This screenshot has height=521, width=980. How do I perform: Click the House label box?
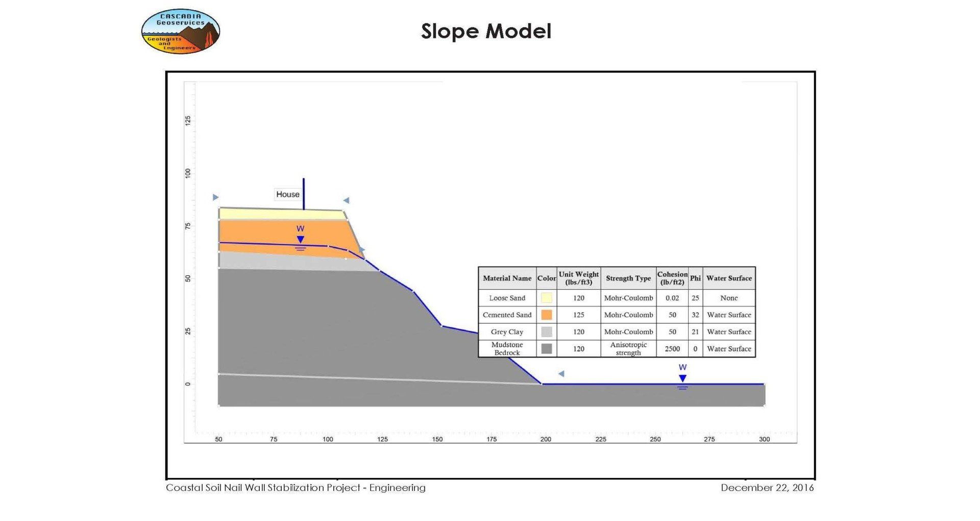click(288, 194)
